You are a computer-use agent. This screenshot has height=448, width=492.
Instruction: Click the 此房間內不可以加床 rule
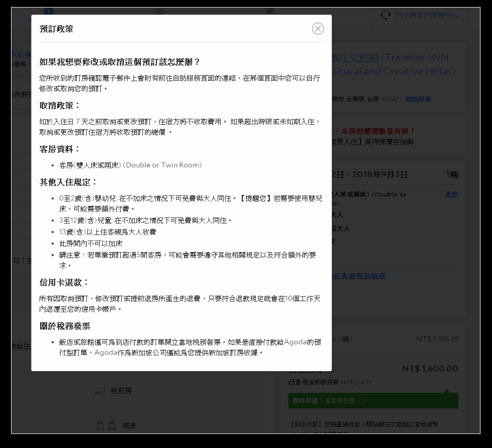(x=91, y=243)
